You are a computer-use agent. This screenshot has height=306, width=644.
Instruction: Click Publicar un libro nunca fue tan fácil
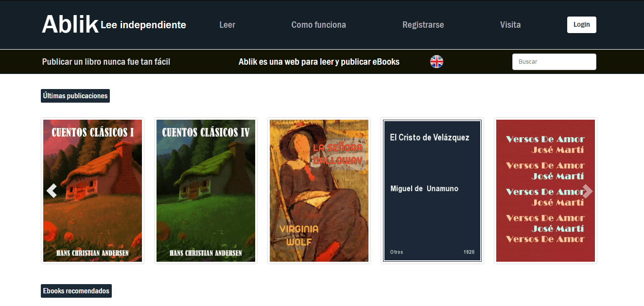click(x=106, y=62)
